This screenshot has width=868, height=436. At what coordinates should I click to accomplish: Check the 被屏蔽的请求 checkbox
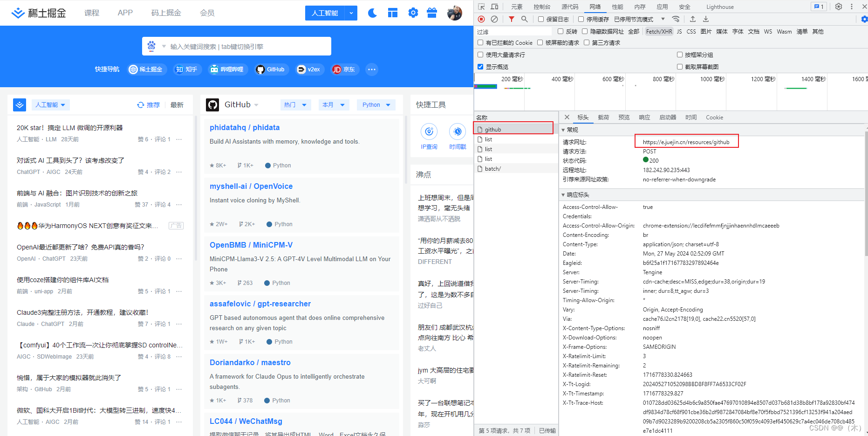[540, 42]
